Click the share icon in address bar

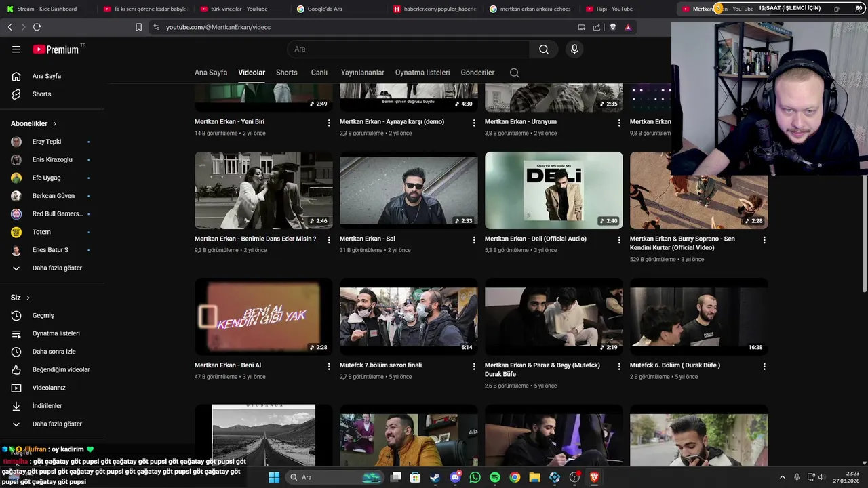597,27
